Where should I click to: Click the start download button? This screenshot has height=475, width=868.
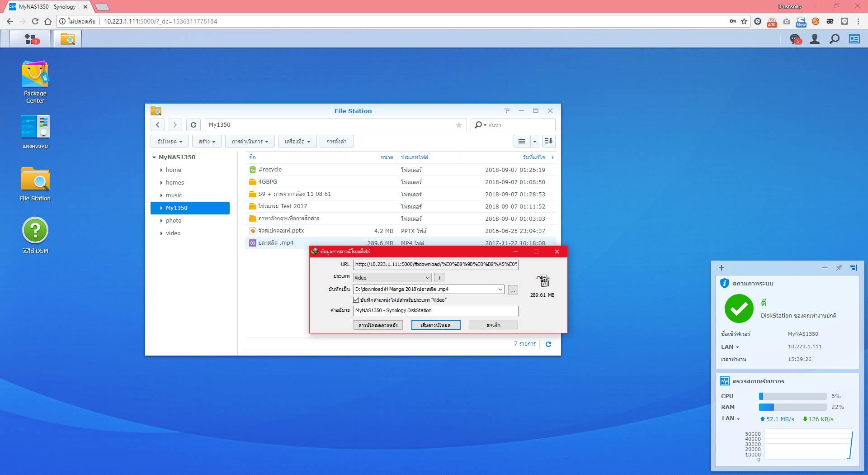tap(435, 325)
